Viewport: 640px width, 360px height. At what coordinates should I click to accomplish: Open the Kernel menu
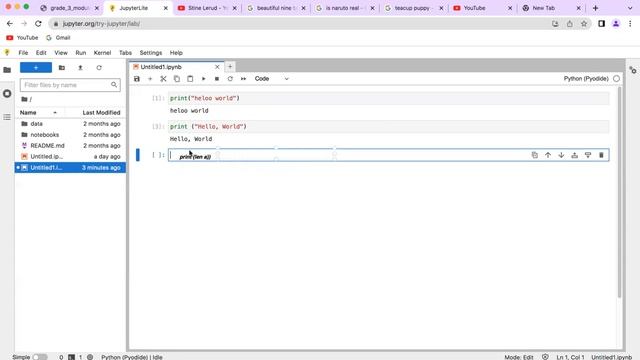(x=102, y=53)
